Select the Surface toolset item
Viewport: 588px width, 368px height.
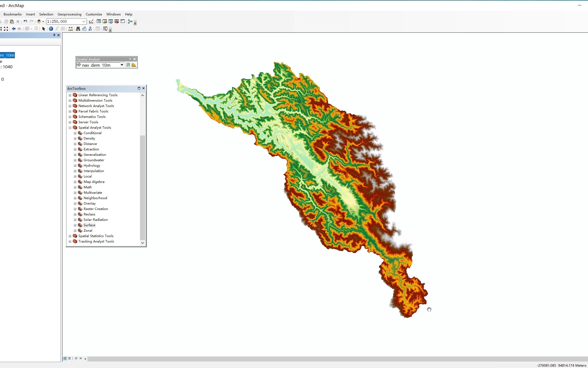[x=89, y=225]
